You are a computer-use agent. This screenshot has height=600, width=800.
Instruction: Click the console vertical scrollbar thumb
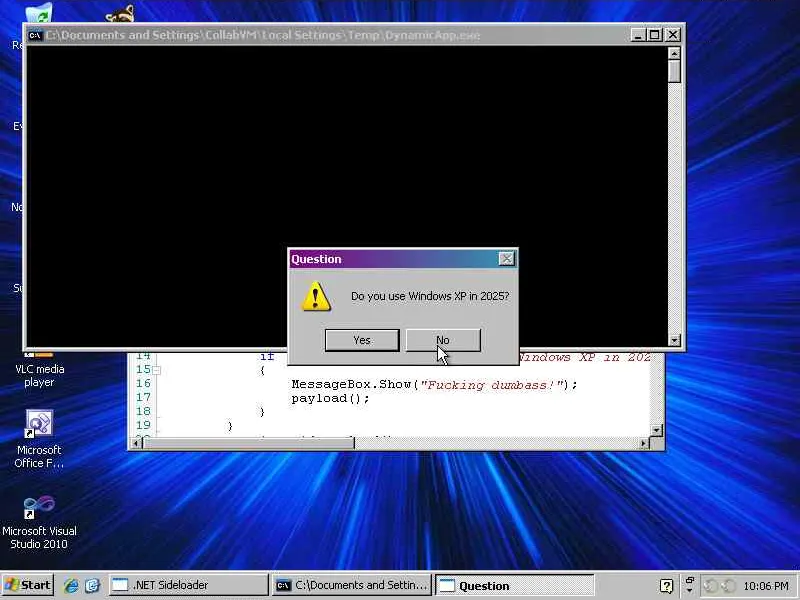coord(674,71)
